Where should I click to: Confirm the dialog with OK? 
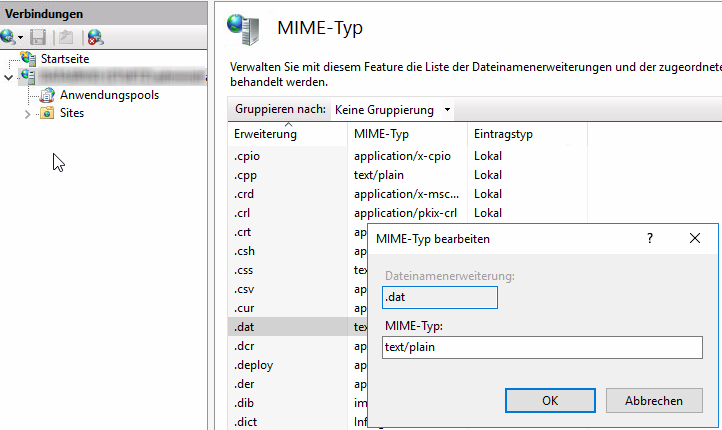coord(549,400)
